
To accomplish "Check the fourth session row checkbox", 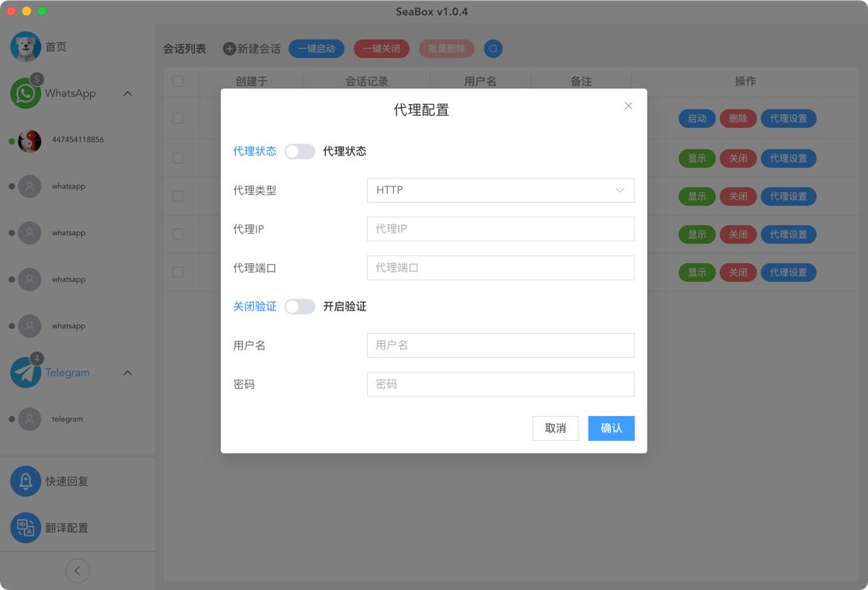I will coord(178,234).
